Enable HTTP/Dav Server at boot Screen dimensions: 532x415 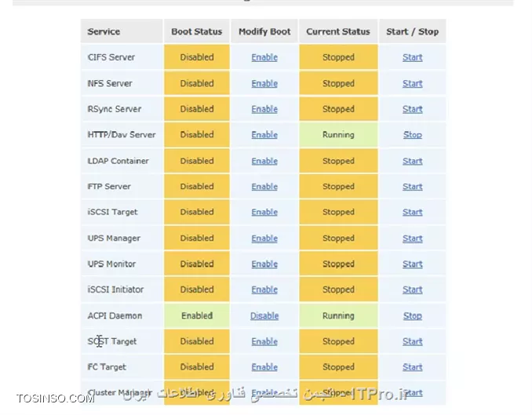coord(264,135)
